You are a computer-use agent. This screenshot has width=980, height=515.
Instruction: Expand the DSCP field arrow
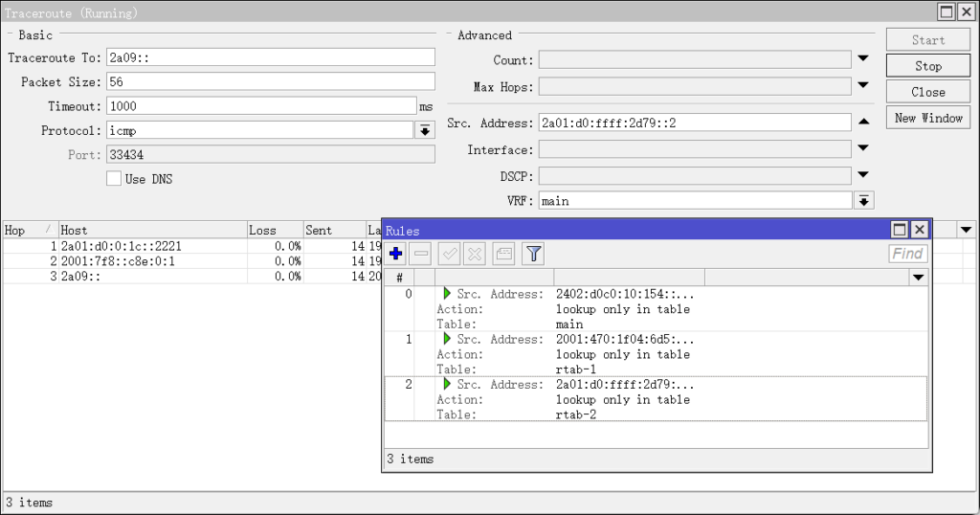pos(863,175)
